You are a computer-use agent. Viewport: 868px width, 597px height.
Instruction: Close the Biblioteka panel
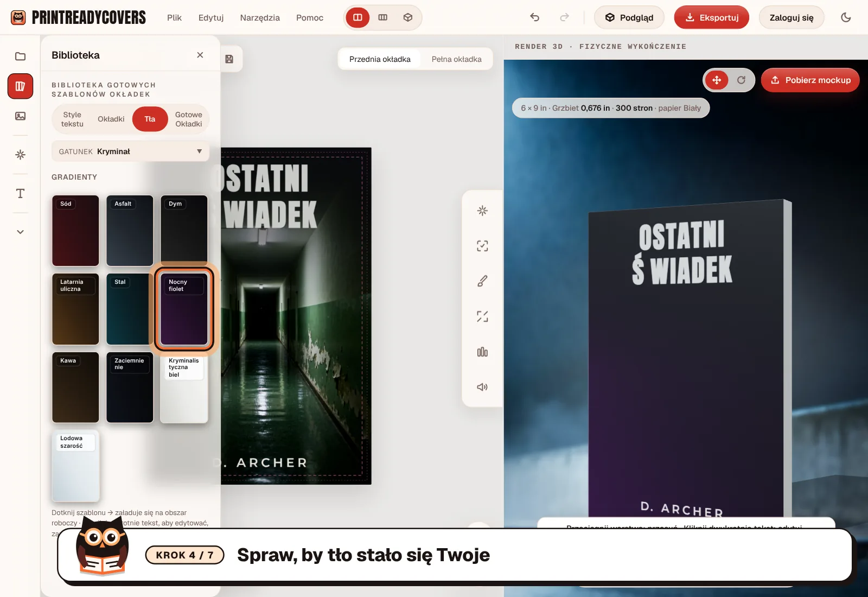pyautogui.click(x=200, y=55)
